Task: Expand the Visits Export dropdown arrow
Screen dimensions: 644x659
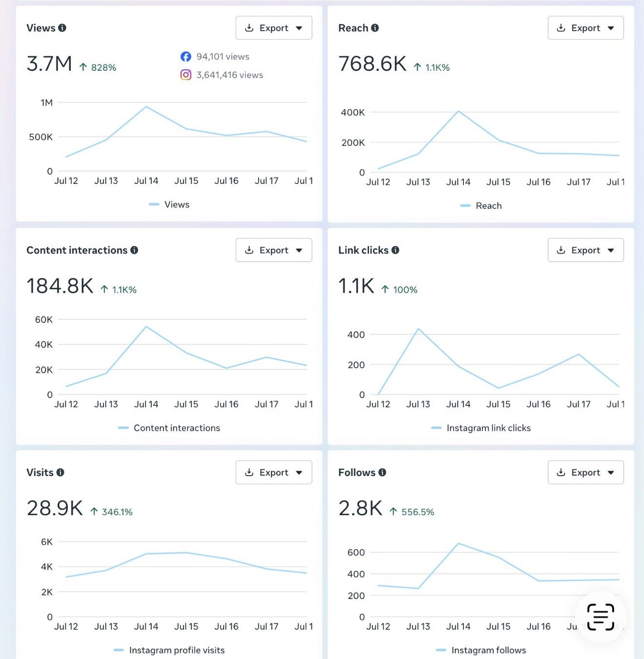Action: [x=299, y=473]
